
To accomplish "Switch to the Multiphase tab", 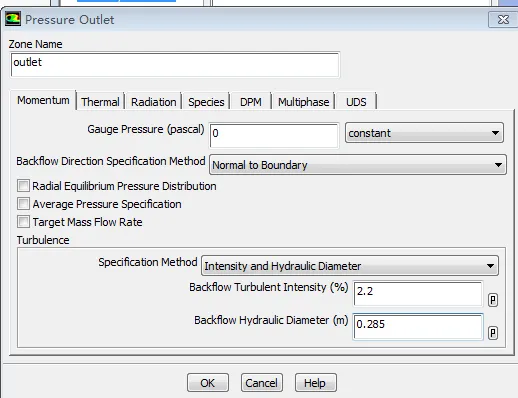I will pos(303,102).
